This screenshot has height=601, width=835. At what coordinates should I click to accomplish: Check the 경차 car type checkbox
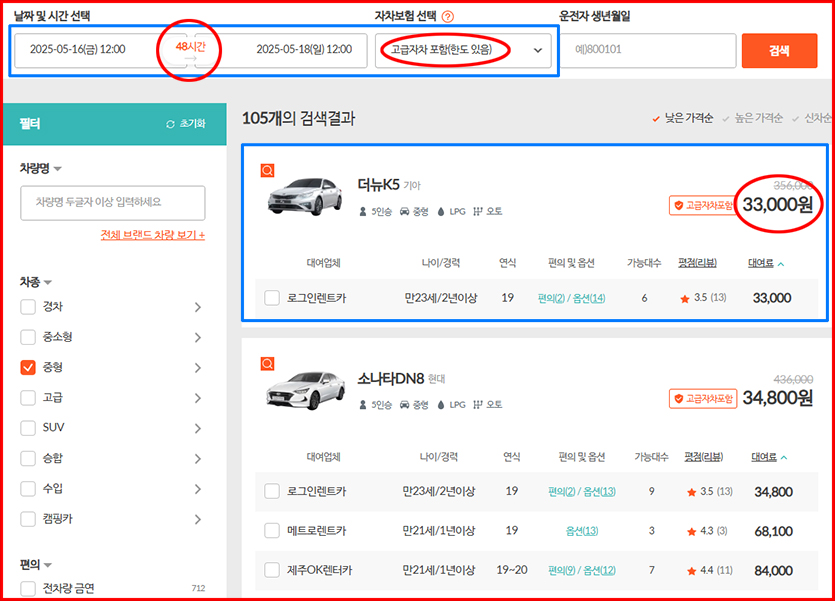coord(28,307)
